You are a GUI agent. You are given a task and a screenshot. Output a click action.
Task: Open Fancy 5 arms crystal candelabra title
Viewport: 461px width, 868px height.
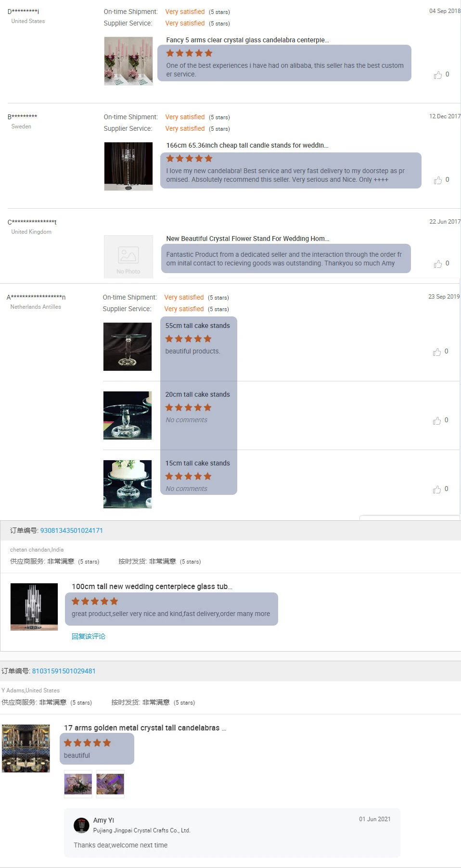(248, 40)
